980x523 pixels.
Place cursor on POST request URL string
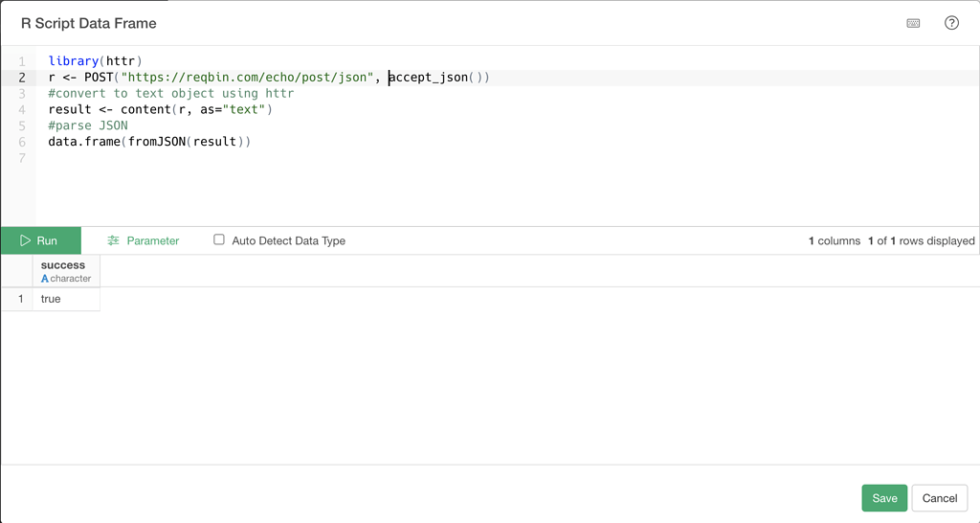click(248, 78)
